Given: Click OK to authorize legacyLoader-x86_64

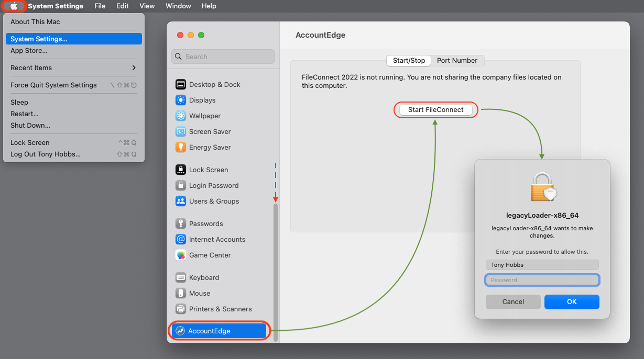Looking at the screenshot, I should [x=572, y=301].
